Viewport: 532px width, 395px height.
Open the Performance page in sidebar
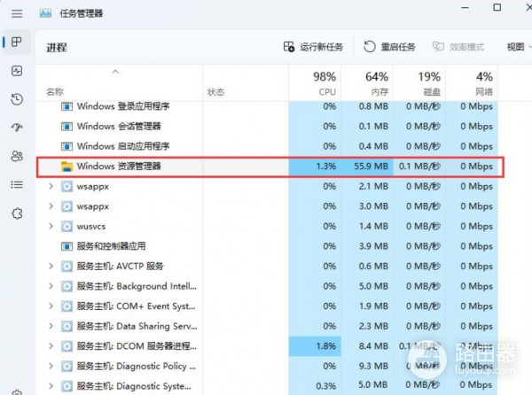tap(17, 71)
